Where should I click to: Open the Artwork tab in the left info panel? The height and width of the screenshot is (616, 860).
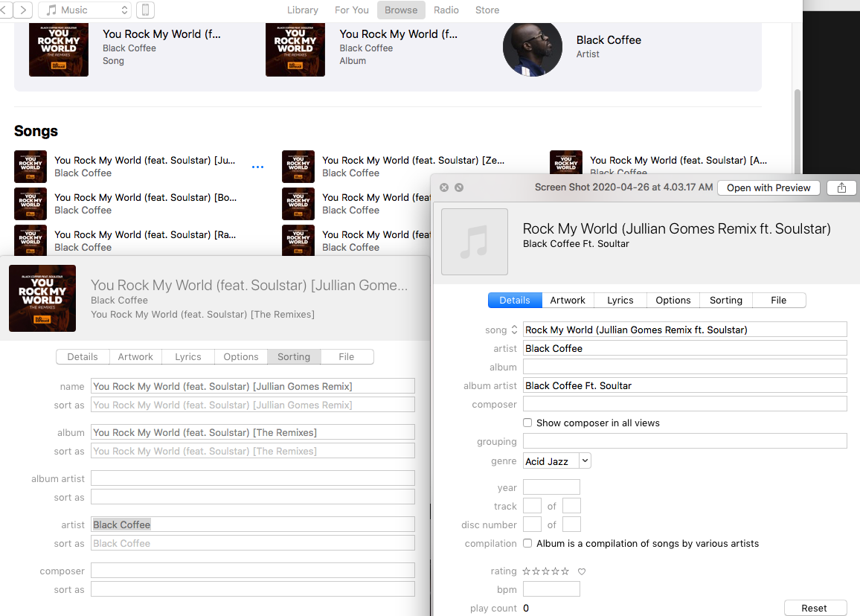(135, 356)
